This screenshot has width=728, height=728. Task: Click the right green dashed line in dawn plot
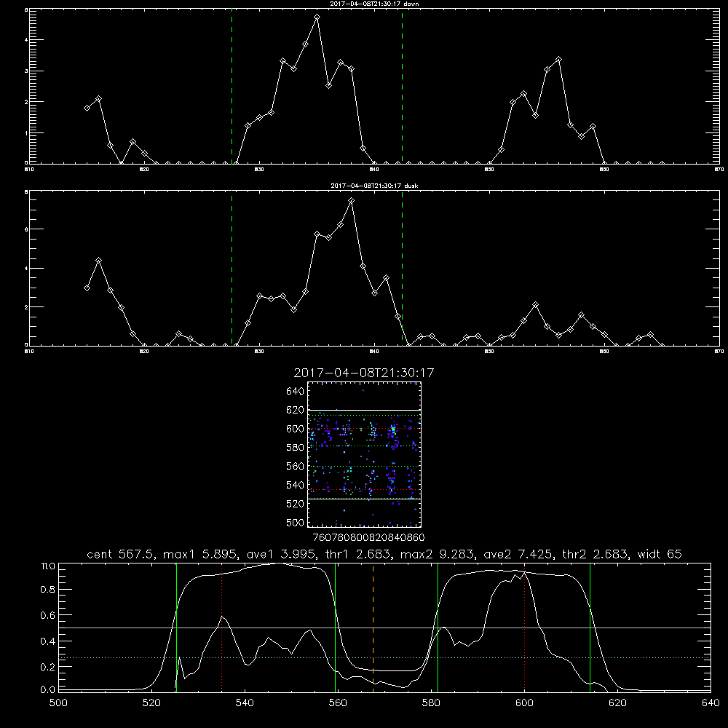tap(402, 87)
